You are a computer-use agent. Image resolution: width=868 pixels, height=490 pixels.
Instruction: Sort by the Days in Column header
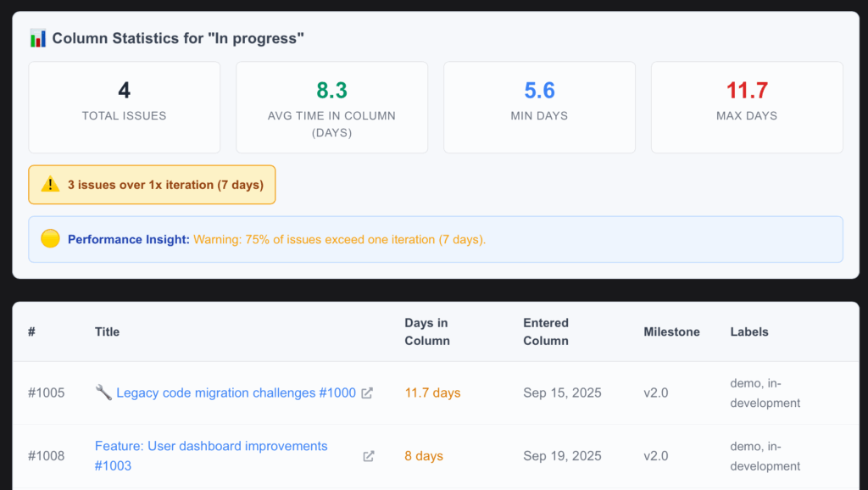(x=426, y=331)
